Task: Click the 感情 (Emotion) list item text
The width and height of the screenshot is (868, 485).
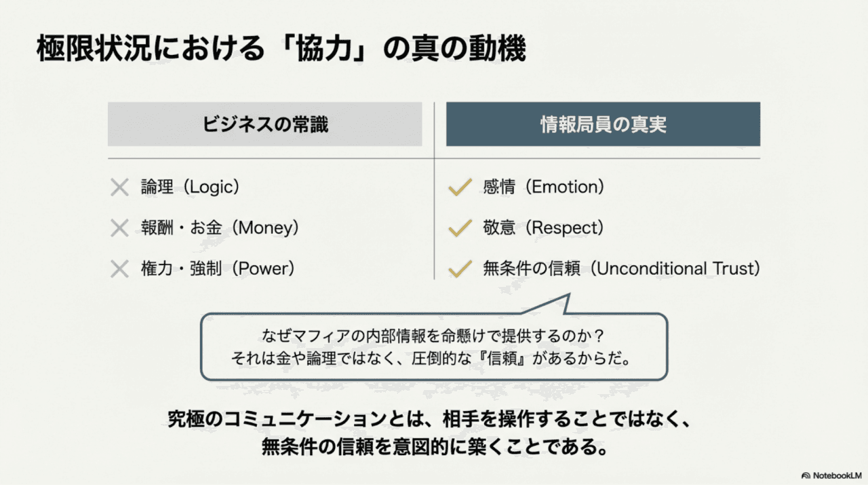Action: coord(543,187)
